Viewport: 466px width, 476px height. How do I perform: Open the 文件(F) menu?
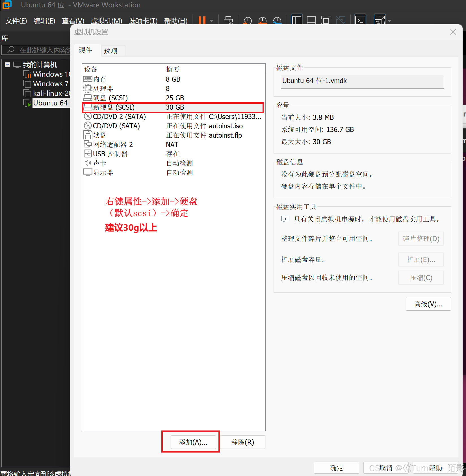[16, 21]
